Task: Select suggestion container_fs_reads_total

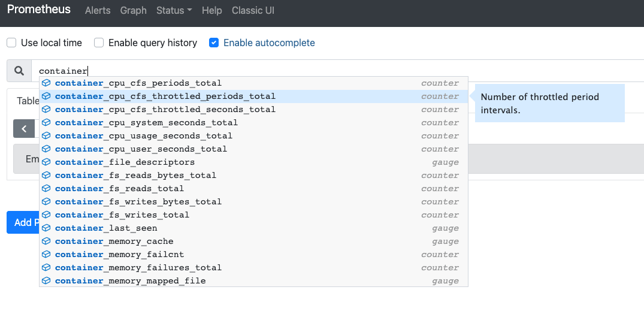Action: [x=253, y=188]
